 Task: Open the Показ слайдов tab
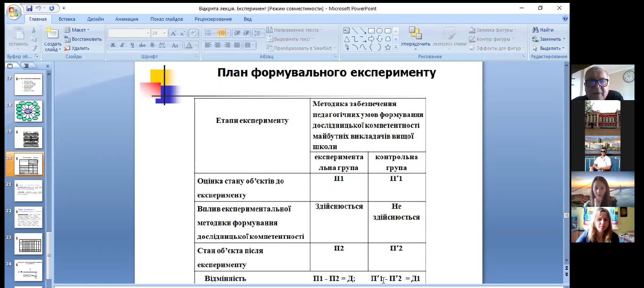click(166, 19)
